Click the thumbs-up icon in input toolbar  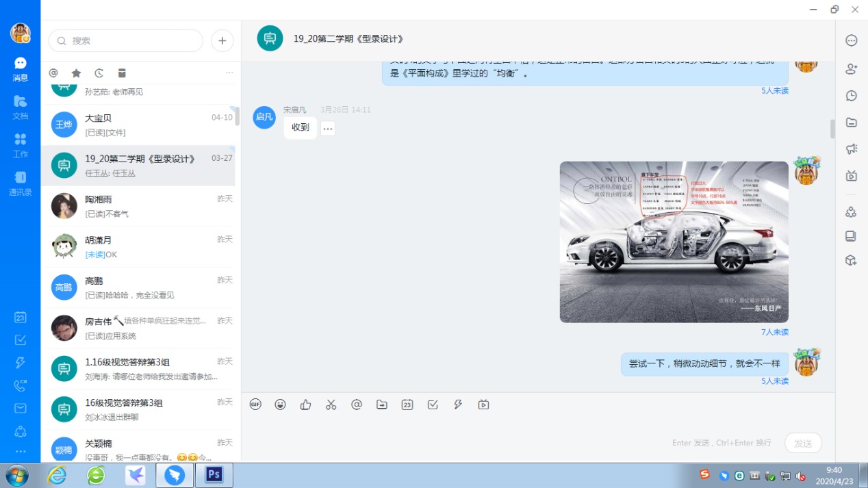click(306, 404)
